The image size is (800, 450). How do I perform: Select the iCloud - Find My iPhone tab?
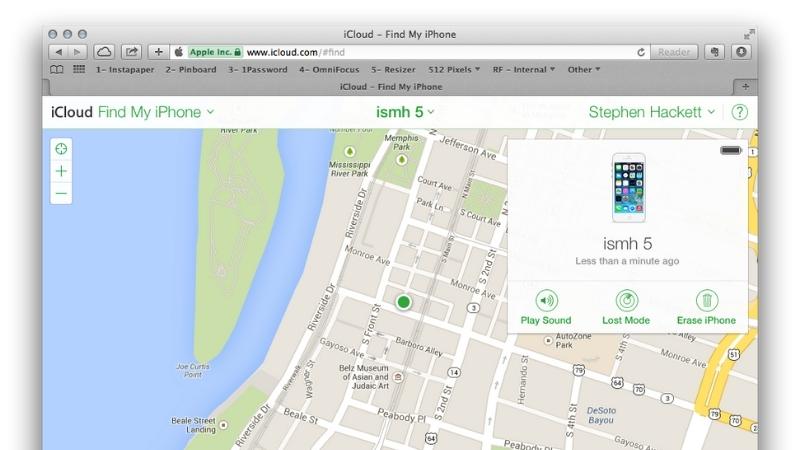tap(391, 87)
